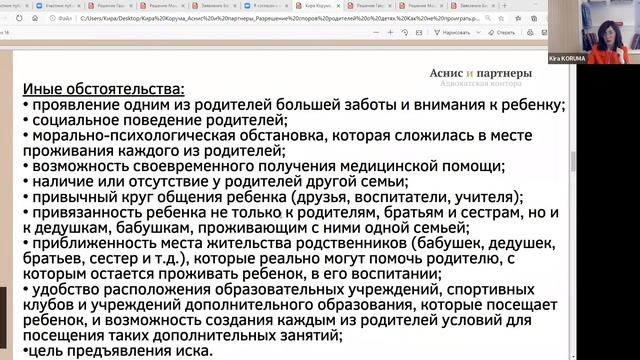Viewport: 640px width, 360px height.
Task: Click the vertical scrollbar thumb of the PDF
Action: [573, 161]
